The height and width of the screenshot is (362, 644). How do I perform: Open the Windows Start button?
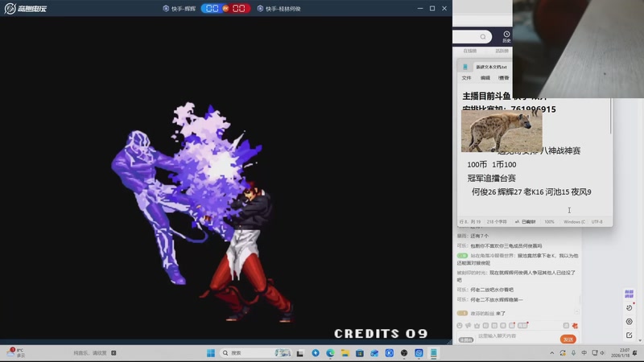tap(211, 353)
